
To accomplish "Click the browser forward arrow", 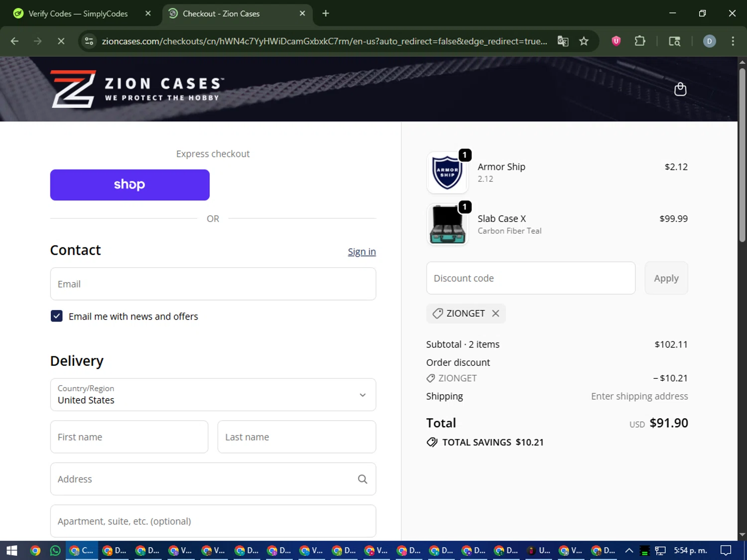I will click(x=38, y=41).
